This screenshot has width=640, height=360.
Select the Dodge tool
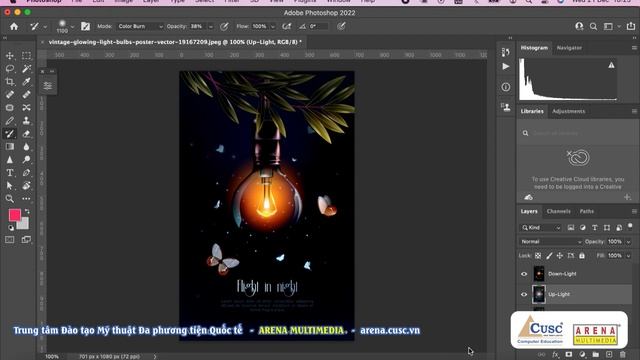[26, 160]
